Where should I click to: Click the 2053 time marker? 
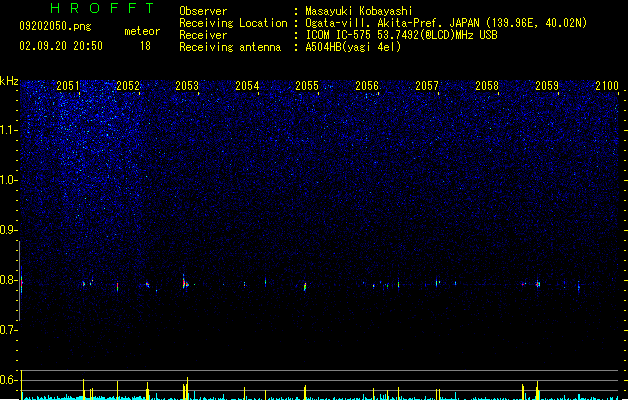pos(187,86)
